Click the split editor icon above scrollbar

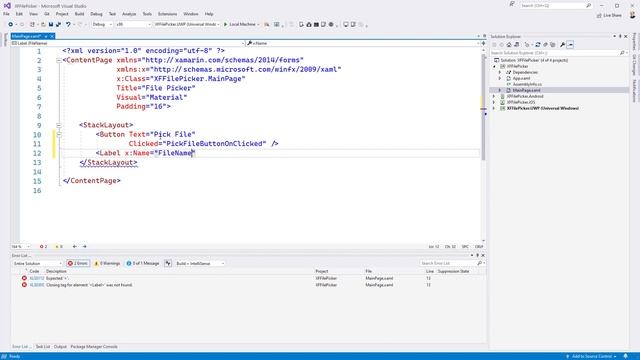[484, 43]
